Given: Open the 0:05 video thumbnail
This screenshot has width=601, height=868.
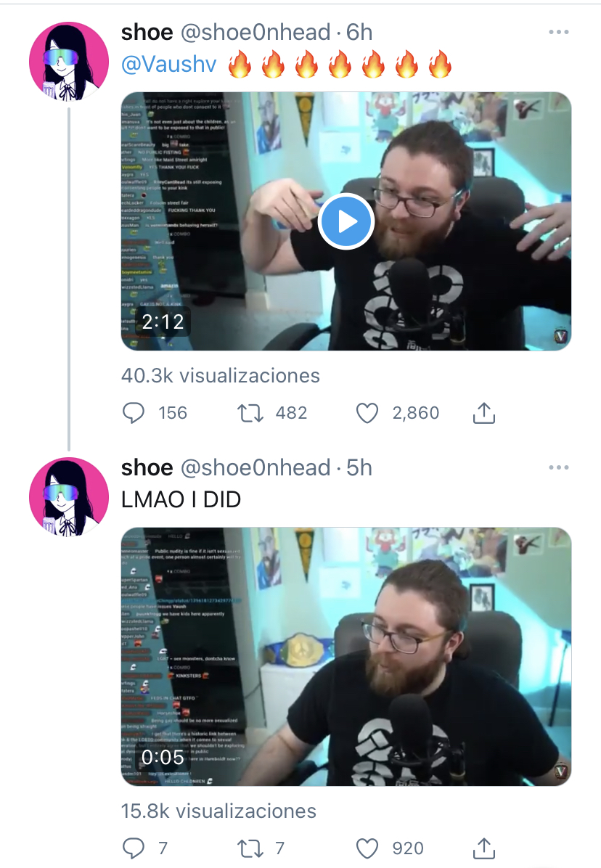Looking at the screenshot, I should pos(346,657).
